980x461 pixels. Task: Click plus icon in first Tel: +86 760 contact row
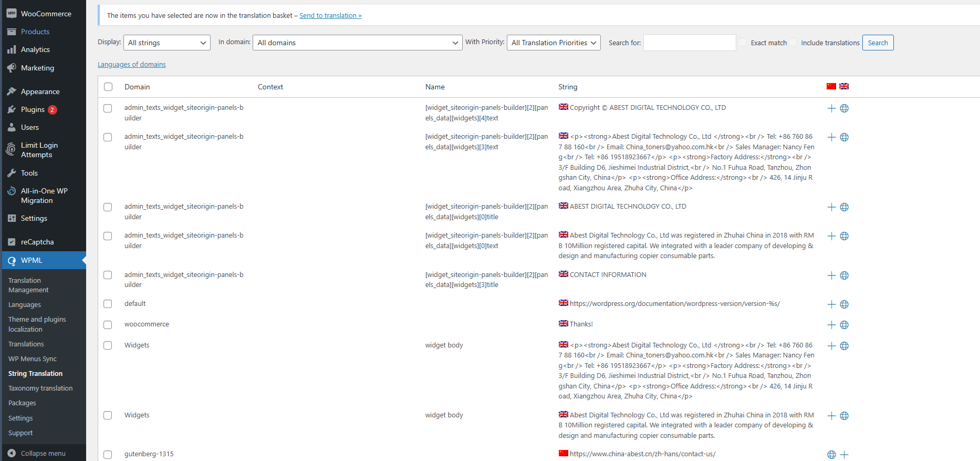pyautogui.click(x=831, y=137)
